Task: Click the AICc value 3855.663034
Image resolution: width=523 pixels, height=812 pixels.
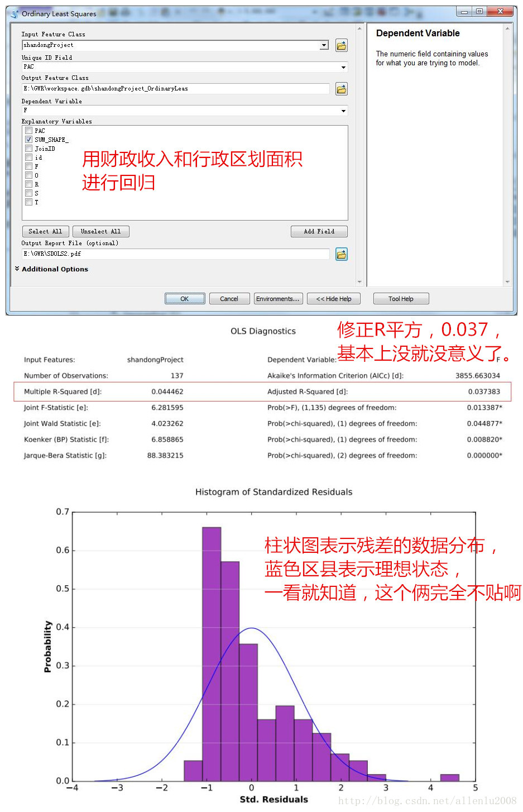Action: point(478,376)
